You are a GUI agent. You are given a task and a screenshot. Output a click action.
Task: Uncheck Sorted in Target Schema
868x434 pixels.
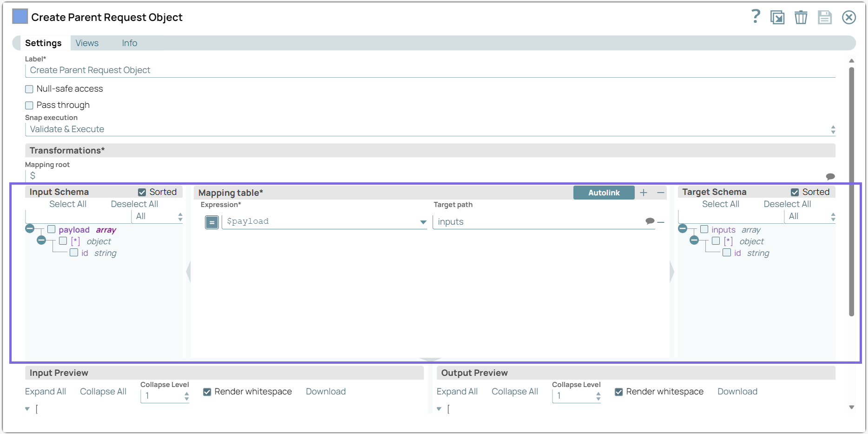pyautogui.click(x=795, y=192)
